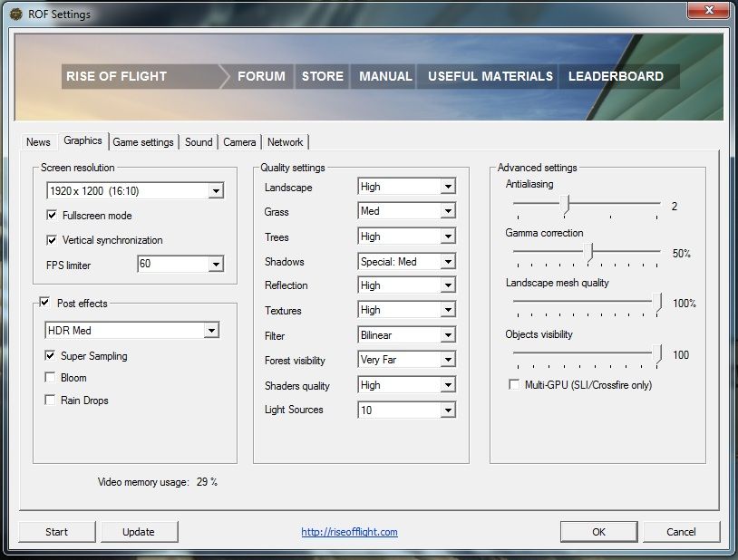738x560 pixels.
Task: Open the riseofflight.com link
Action: pos(349,532)
